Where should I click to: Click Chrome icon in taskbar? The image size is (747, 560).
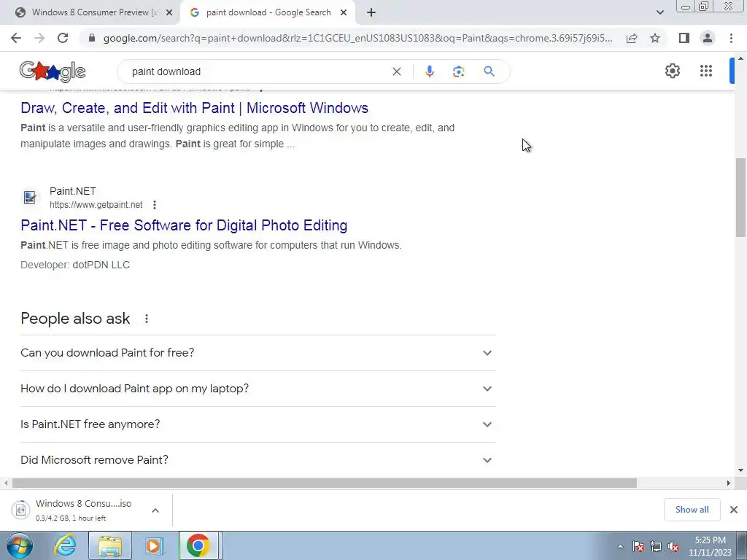(198, 545)
